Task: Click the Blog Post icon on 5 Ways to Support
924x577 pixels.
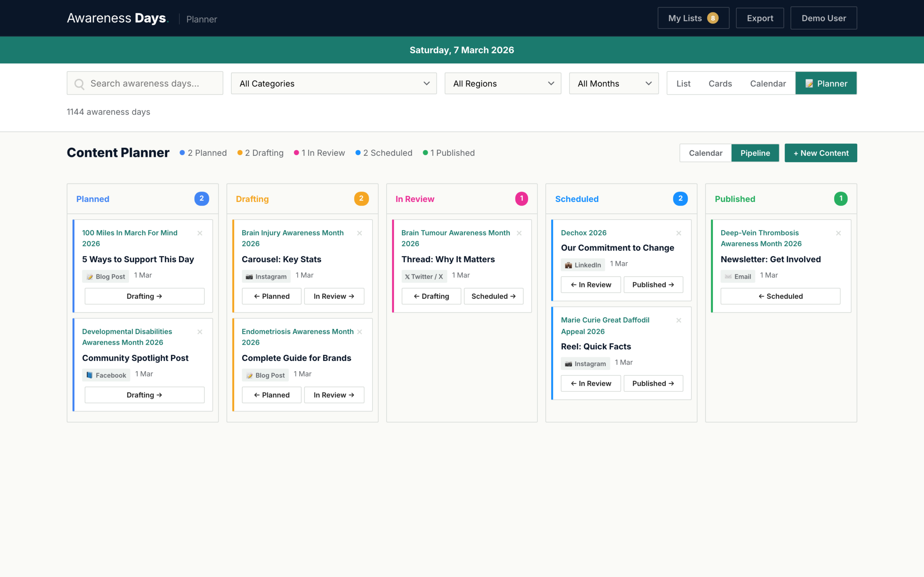Action: pos(91,276)
